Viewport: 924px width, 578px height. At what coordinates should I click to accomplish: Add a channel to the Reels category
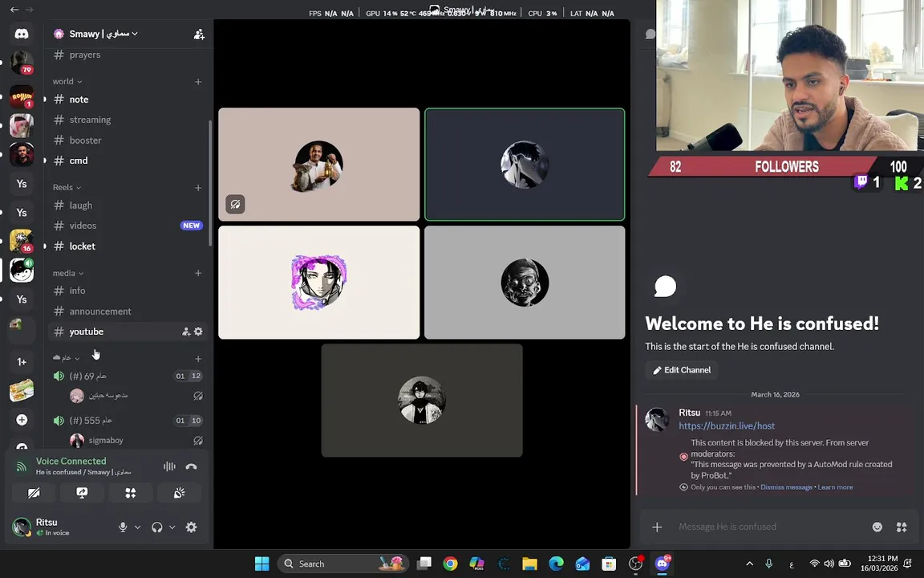pos(198,188)
